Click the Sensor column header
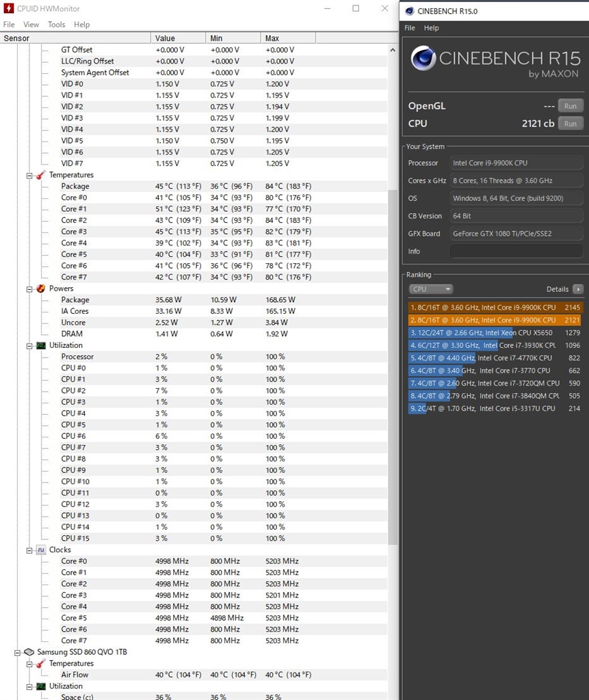This screenshot has height=700, width=589. 75,38
